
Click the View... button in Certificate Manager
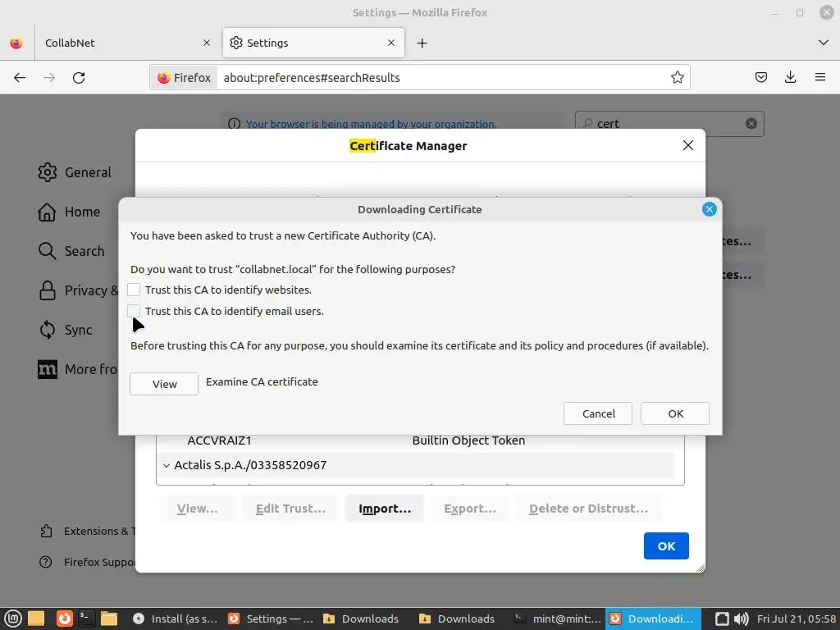197,509
